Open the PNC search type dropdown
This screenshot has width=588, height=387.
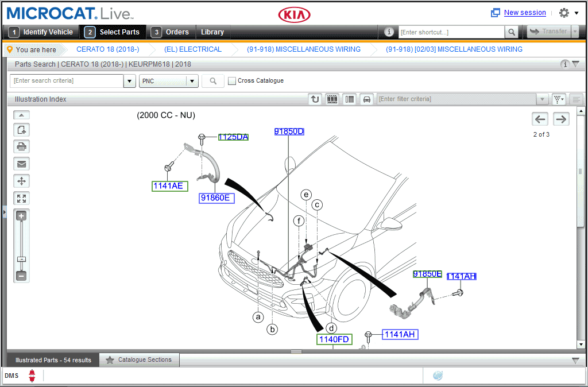(192, 82)
